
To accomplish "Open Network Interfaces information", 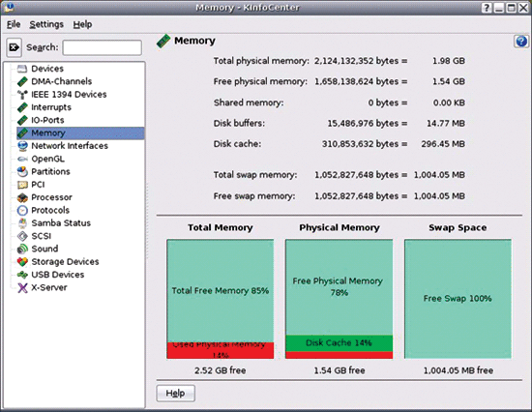I will (x=70, y=146).
